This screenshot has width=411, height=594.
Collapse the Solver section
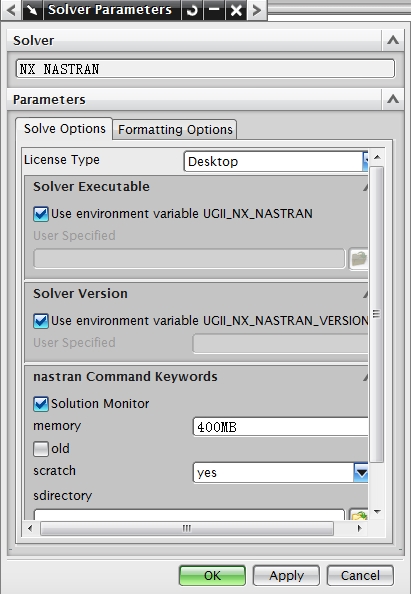click(393, 40)
